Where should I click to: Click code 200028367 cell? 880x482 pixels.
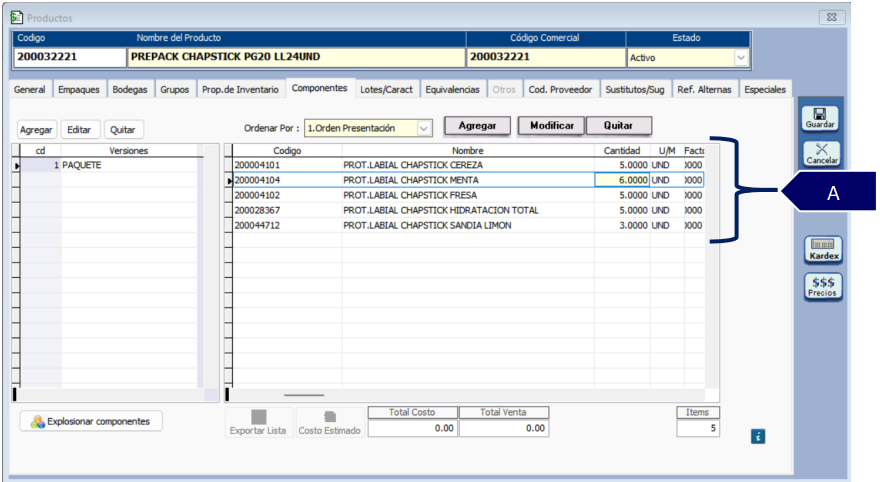[287, 210]
